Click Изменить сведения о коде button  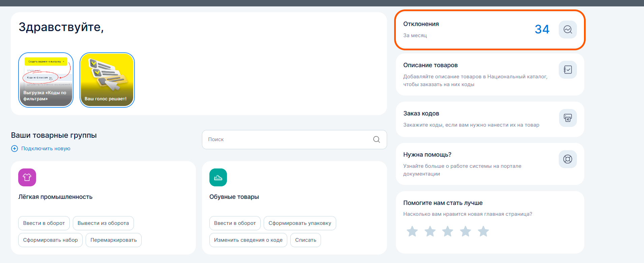pyautogui.click(x=248, y=240)
